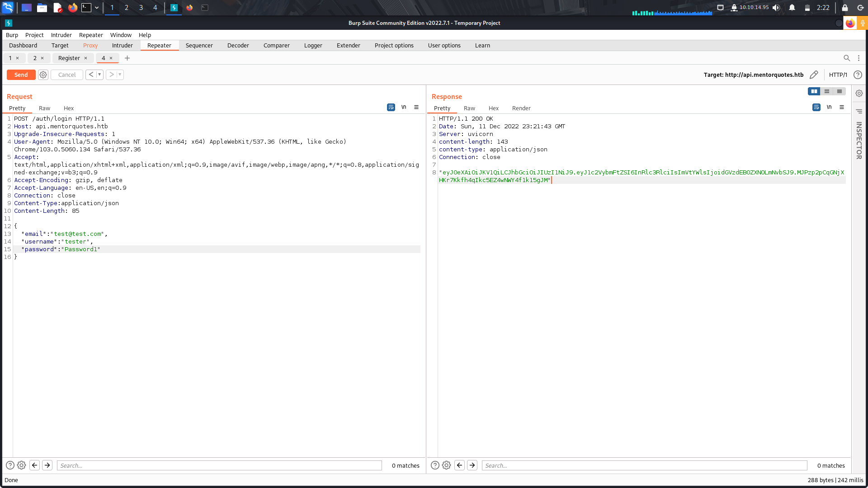Click the Send button
This screenshot has width=868, height=488.
pos(21,75)
